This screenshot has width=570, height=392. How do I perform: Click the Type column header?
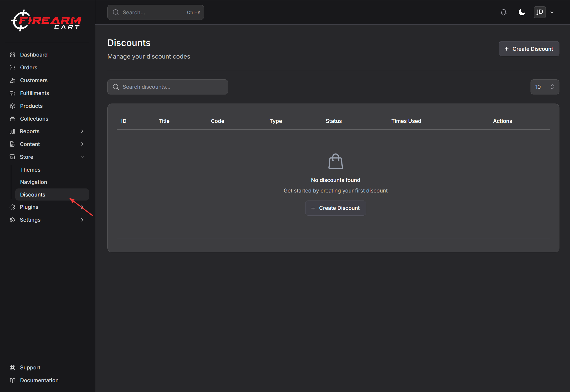(276, 121)
